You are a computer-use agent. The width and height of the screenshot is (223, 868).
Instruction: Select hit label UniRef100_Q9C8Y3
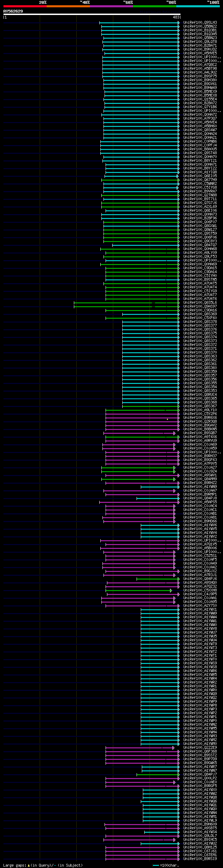click(200, 241)
